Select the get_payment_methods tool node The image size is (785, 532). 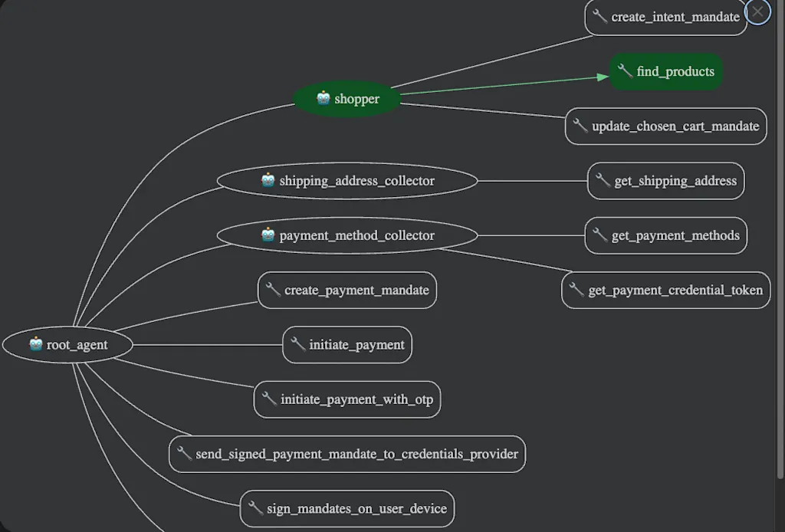666,235
